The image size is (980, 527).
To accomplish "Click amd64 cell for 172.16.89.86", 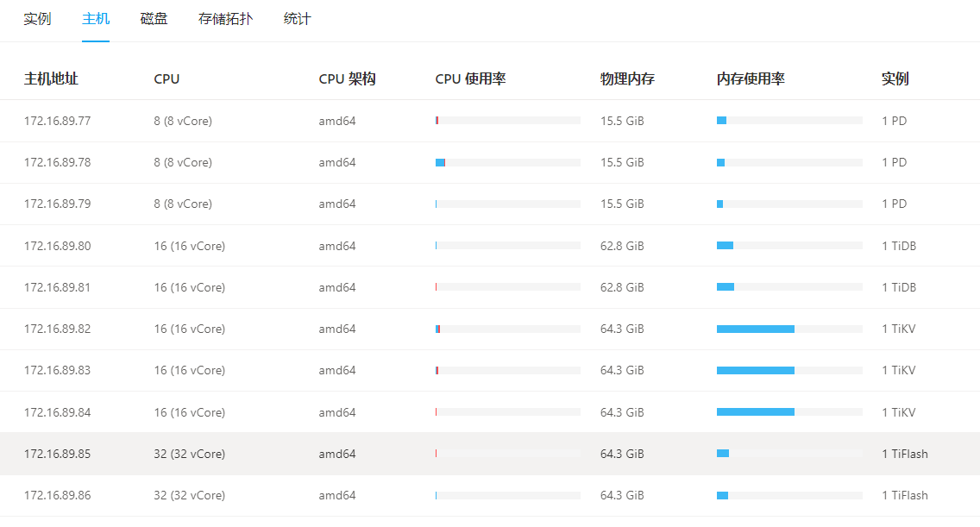I will pyautogui.click(x=337, y=495).
